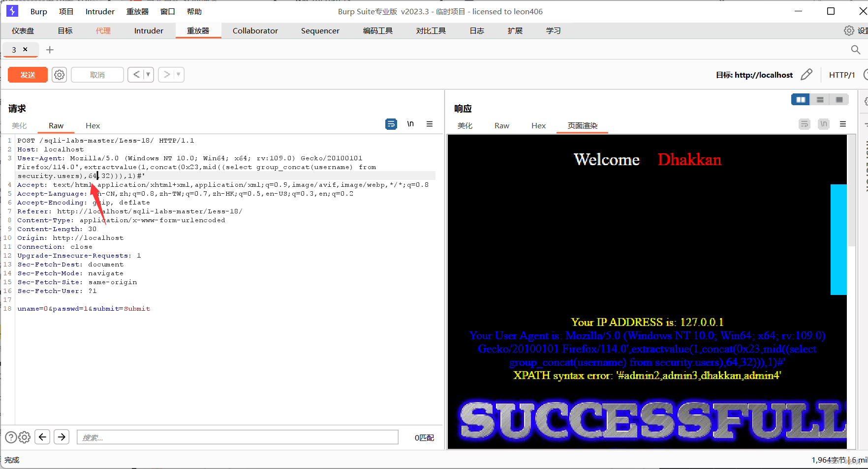868x469 pixels.
Task: Switch to the 目标 tab
Action: tap(65, 30)
